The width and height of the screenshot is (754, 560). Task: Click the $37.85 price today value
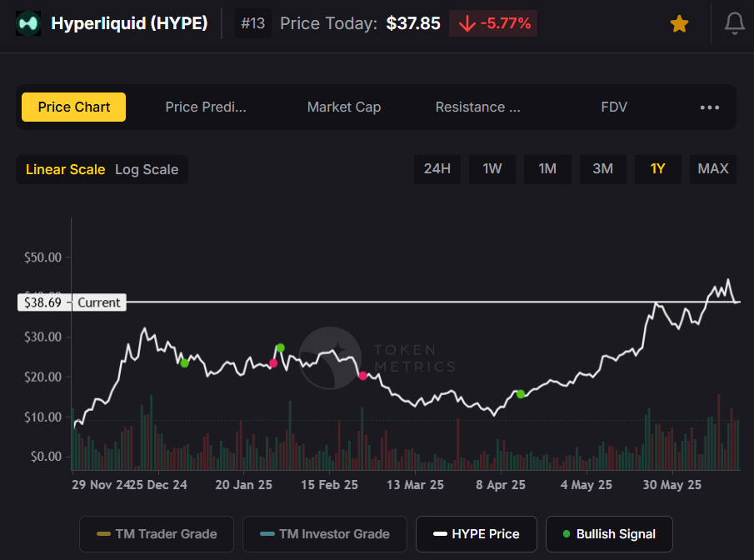(413, 23)
